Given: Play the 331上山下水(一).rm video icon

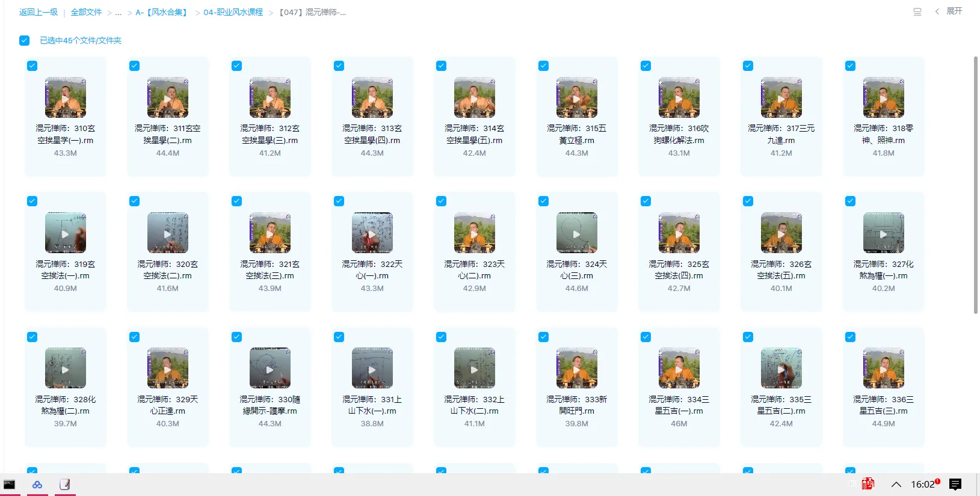Looking at the screenshot, I should pyautogui.click(x=372, y=368).
